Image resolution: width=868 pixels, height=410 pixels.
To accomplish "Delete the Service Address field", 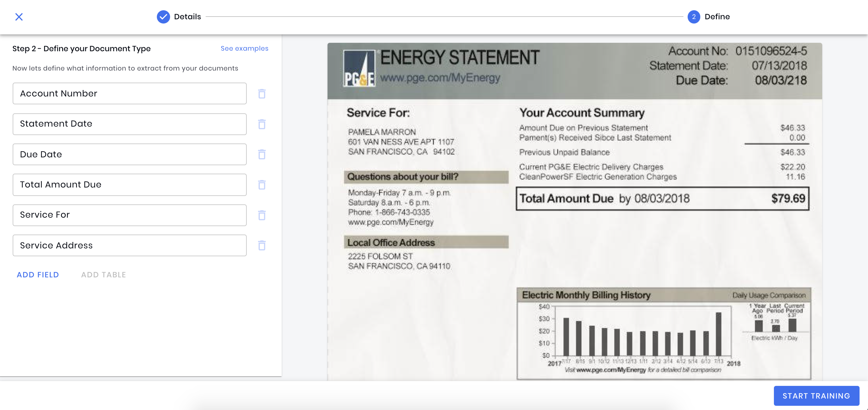I will pyautogui.click(x=262, y=245).
